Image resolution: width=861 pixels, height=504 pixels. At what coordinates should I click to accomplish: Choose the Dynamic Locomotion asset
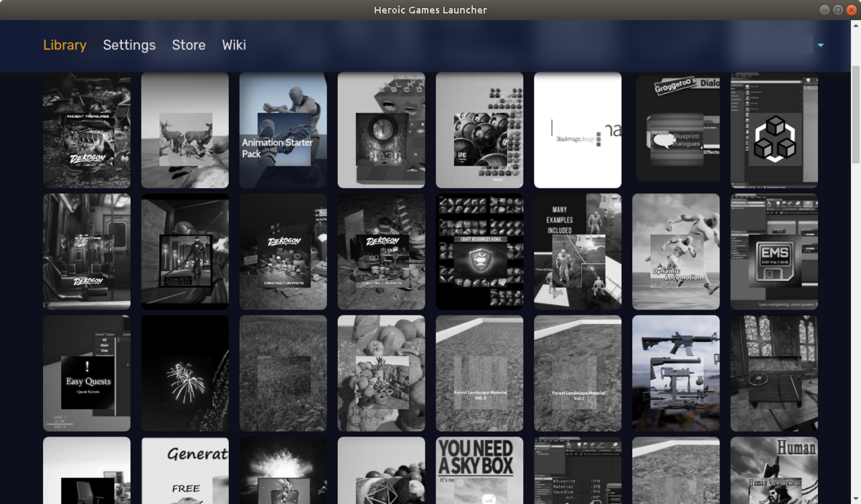point(676,252)
